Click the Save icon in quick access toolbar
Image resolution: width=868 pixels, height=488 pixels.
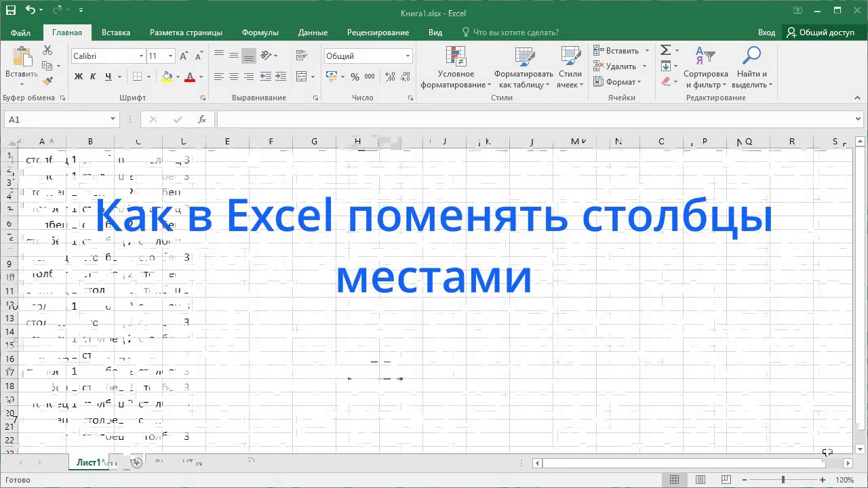pos(10,10)
